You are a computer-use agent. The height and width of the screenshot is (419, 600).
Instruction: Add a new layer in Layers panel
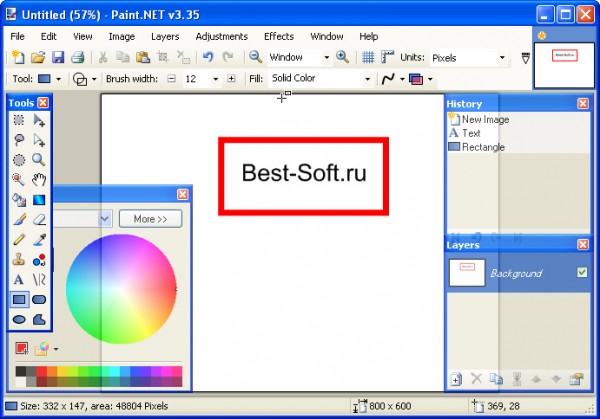coord(456,379)
